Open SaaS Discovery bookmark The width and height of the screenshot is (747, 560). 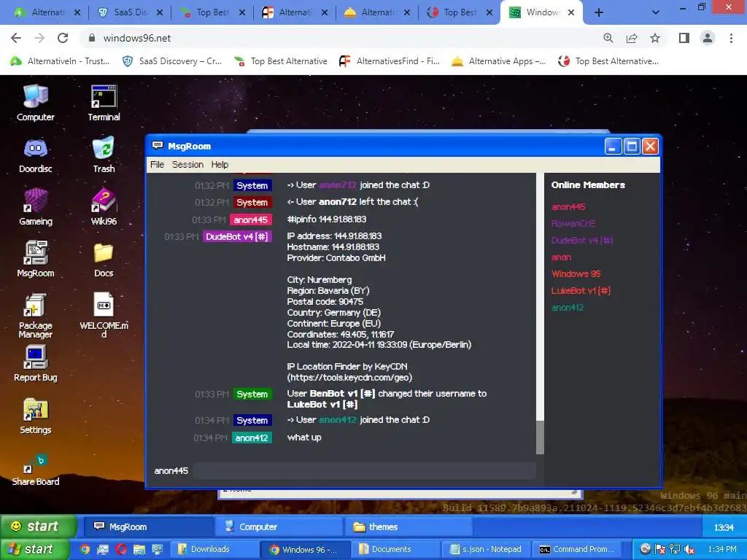point(172,61)
